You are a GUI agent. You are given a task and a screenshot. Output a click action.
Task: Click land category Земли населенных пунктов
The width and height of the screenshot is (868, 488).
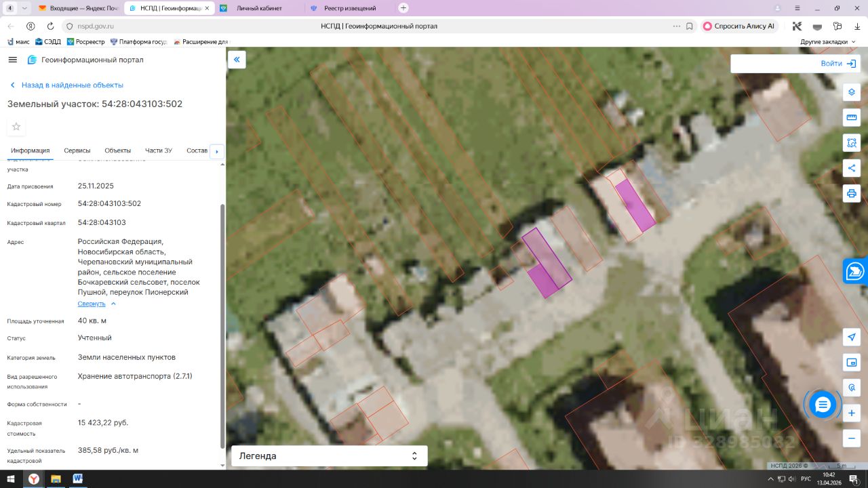tap(127, 357)
